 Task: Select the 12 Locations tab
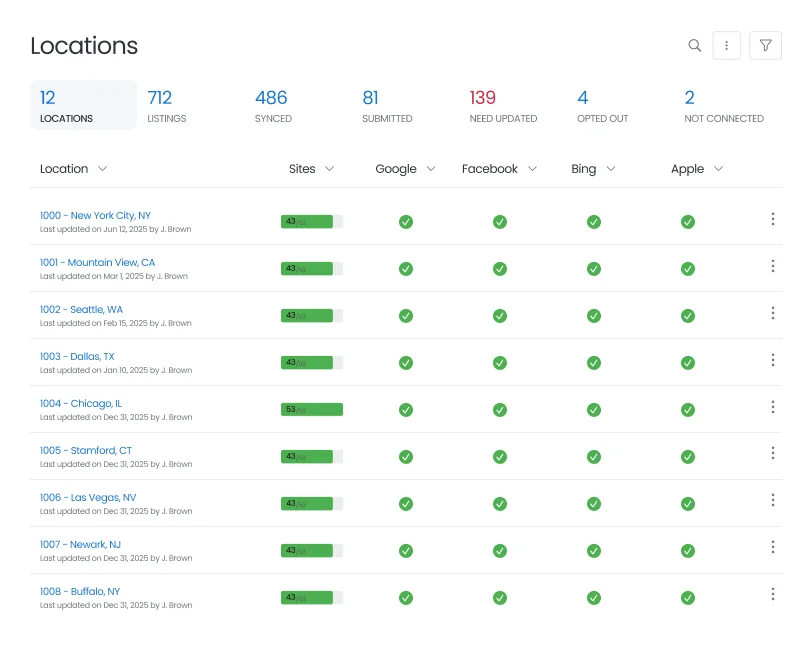tap(83, 105)
